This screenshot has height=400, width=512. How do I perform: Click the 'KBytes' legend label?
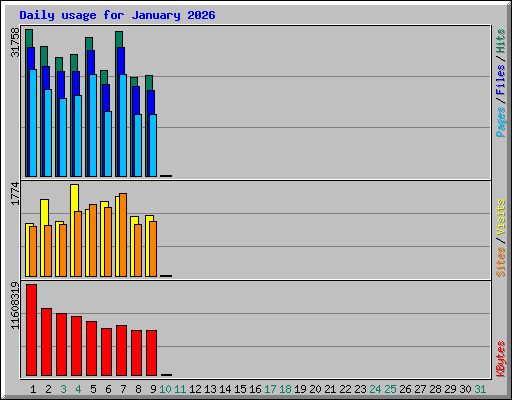[501, 359]
